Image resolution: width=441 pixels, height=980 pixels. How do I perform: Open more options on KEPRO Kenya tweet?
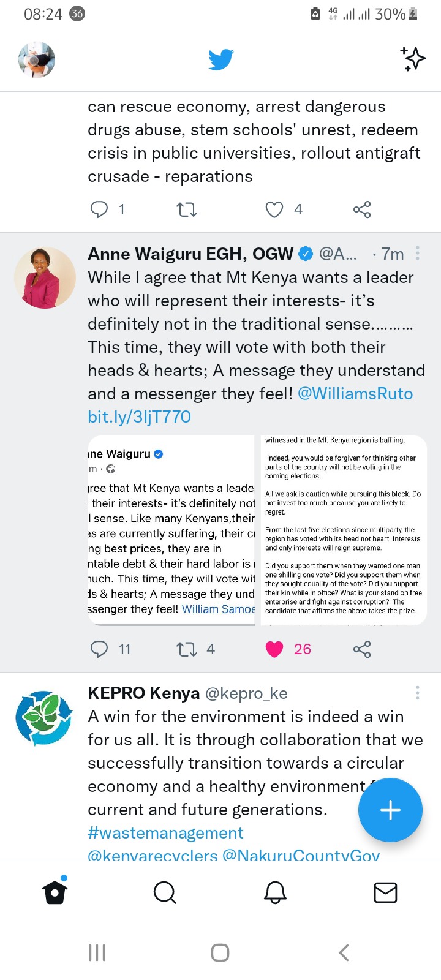coord(418,693)
